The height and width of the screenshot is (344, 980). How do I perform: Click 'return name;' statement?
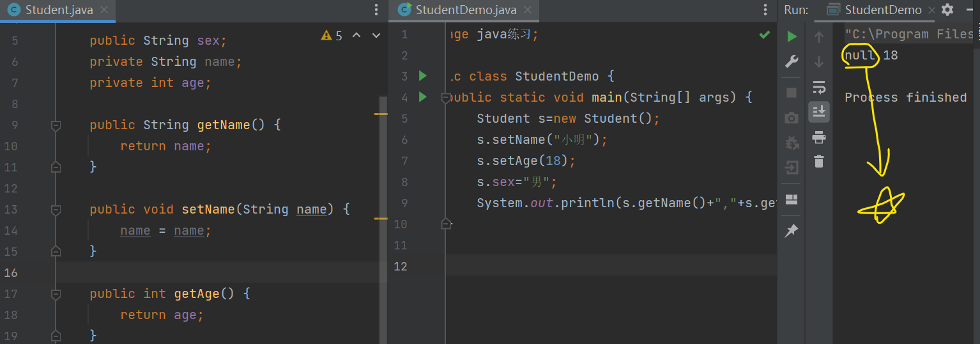[165, 146]
